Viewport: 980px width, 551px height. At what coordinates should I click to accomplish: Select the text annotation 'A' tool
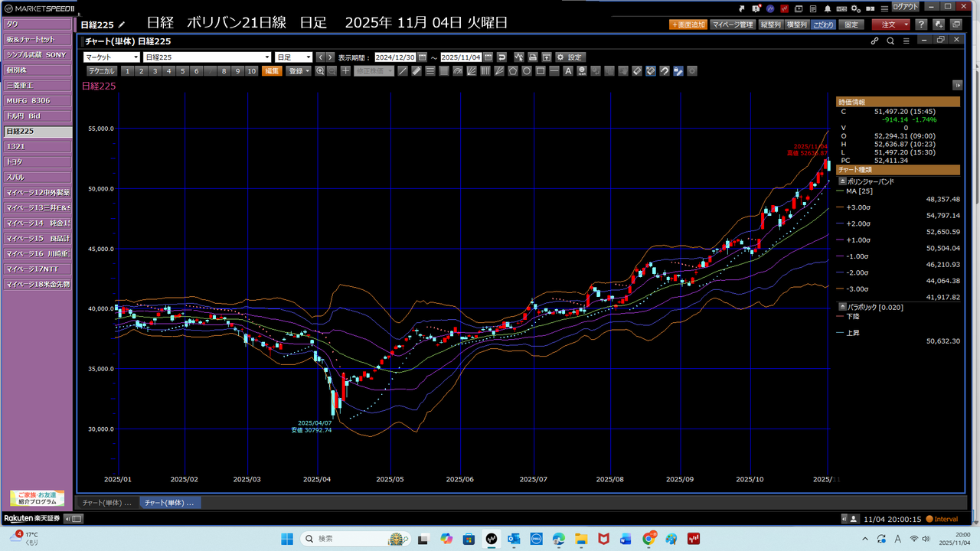(568, 71)
